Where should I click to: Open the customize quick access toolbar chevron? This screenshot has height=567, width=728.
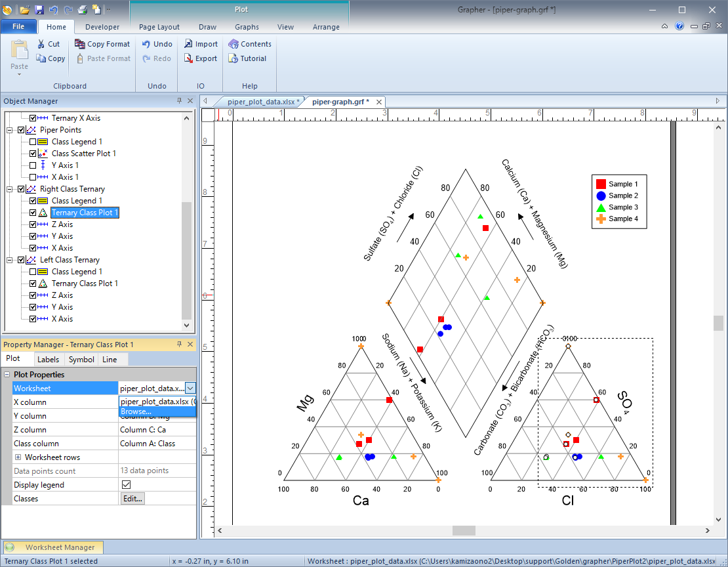(108, 9)
